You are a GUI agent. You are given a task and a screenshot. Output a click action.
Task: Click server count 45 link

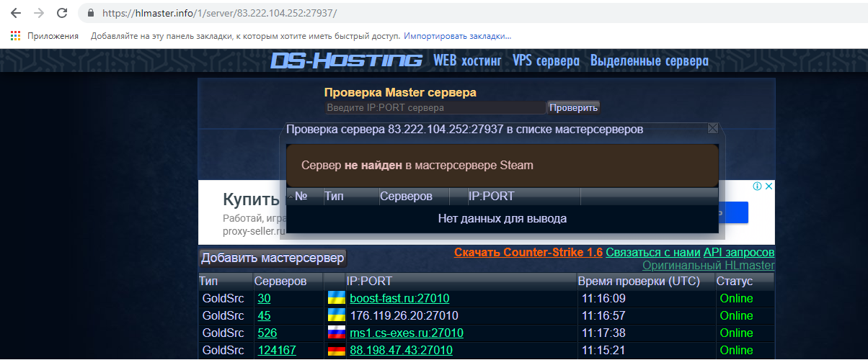tap(264, 315)
